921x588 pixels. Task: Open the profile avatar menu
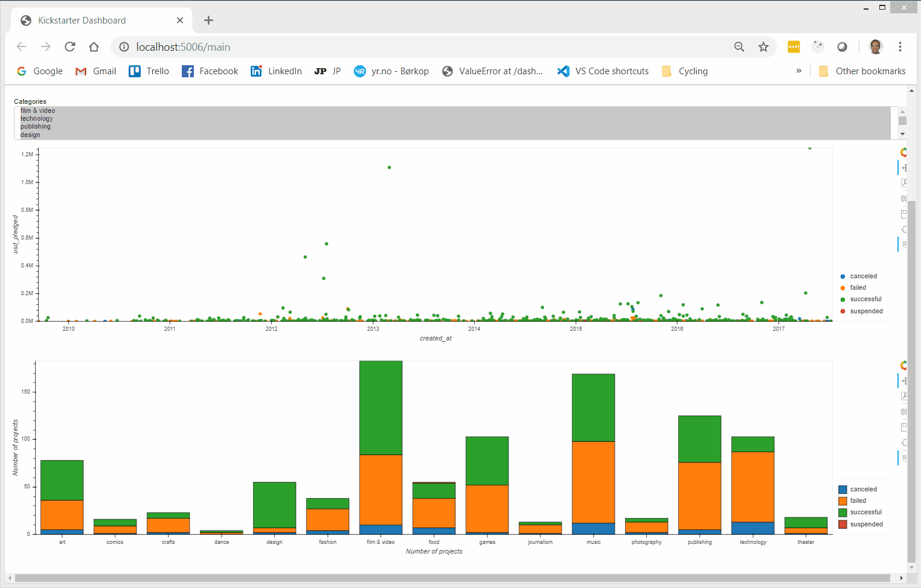point(876,46)
